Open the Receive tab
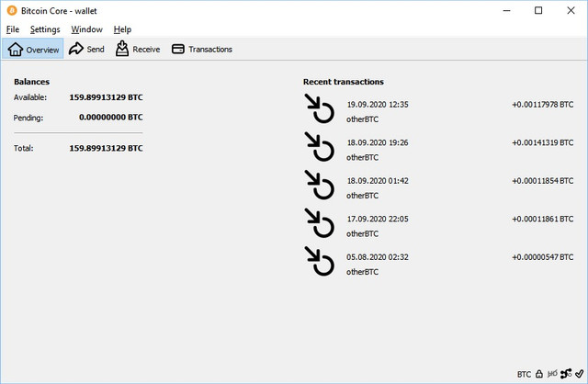588x384 pixels. [138, 49]
